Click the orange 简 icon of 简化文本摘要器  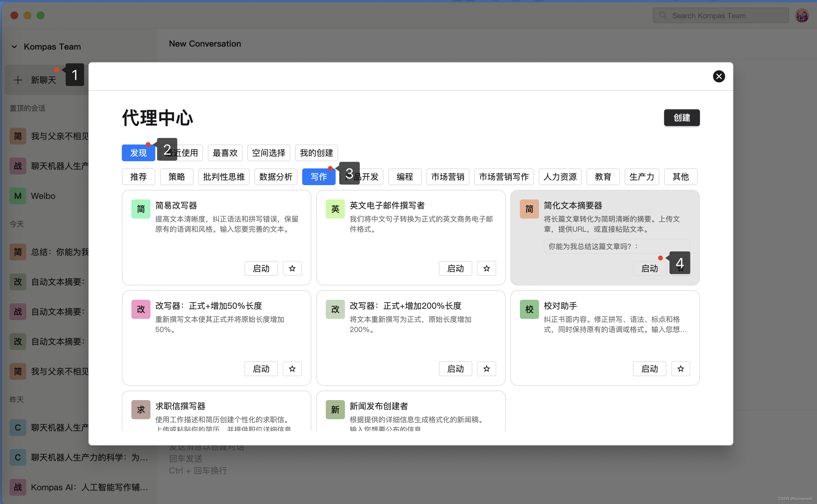(x=529, y=209)
